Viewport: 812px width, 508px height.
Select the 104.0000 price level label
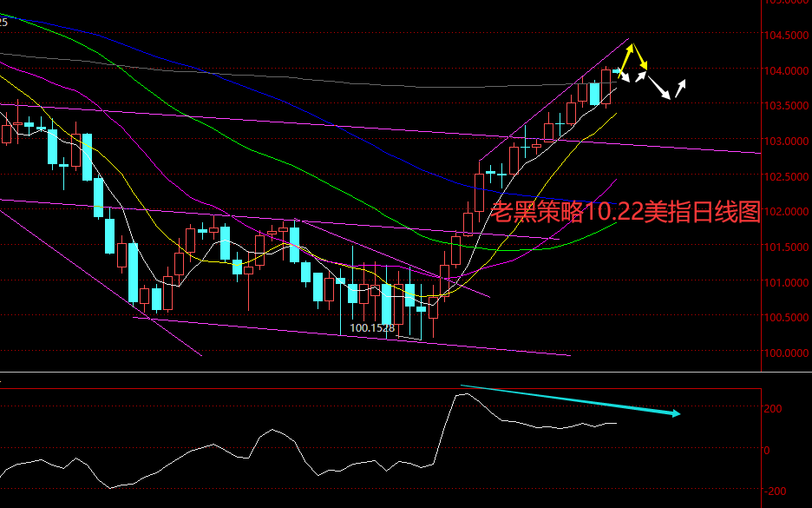(787, 70)
